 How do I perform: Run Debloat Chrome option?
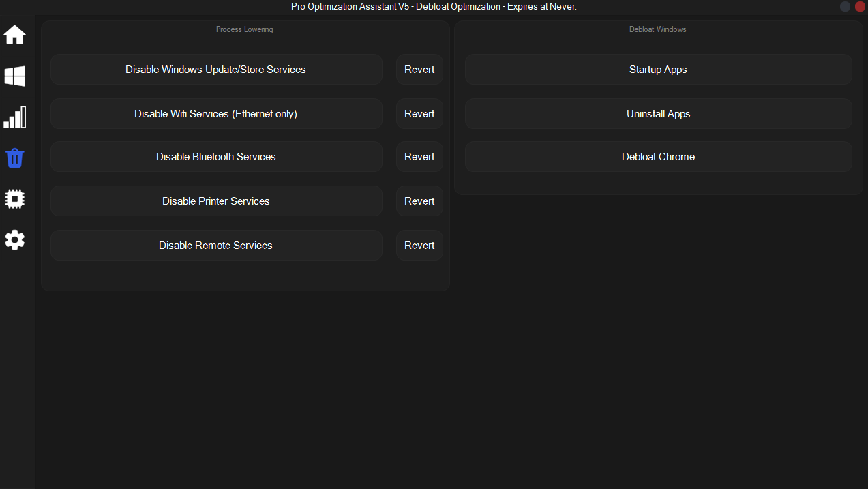point(658,157)
